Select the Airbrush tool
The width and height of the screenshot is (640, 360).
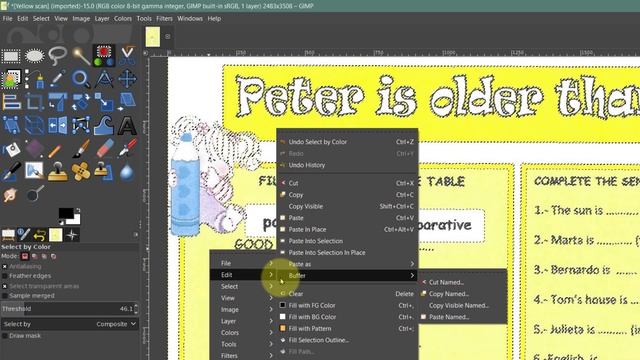pyautogui.click(x=127, y=149)
